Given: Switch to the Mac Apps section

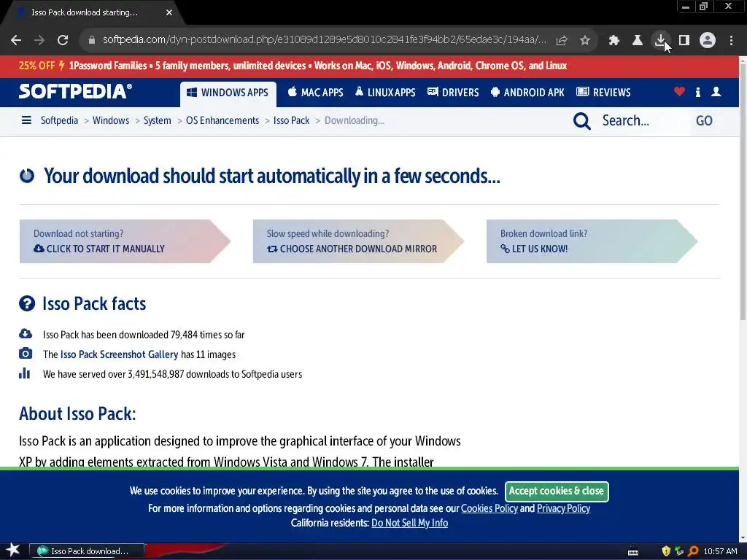Looking at the screenshot, I should coord(315,93).
